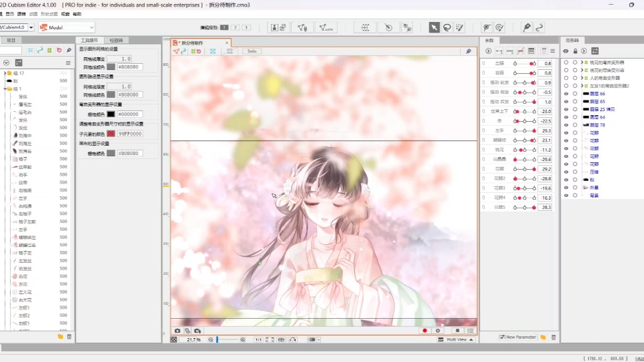
Task: Click the zoom-in magnifier icon
Action: point(242,340)
